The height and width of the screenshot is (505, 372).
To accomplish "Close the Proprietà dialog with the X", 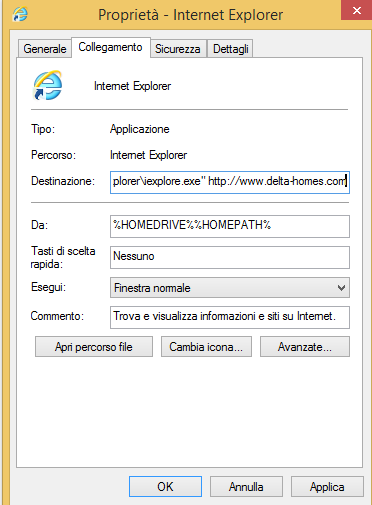I will [x=356, y=10].
